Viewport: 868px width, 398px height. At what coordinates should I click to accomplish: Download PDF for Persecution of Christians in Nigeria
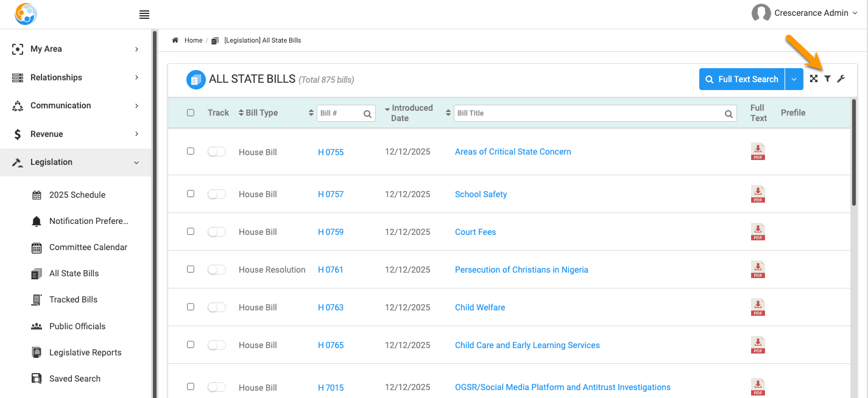click(758, 270)
